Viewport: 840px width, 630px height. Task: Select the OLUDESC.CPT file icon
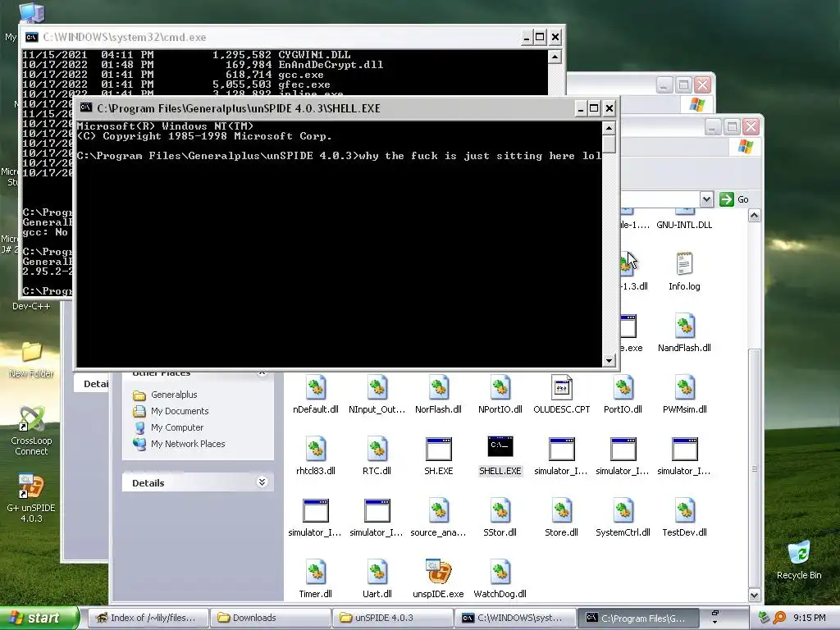click(x=561, y=388)
